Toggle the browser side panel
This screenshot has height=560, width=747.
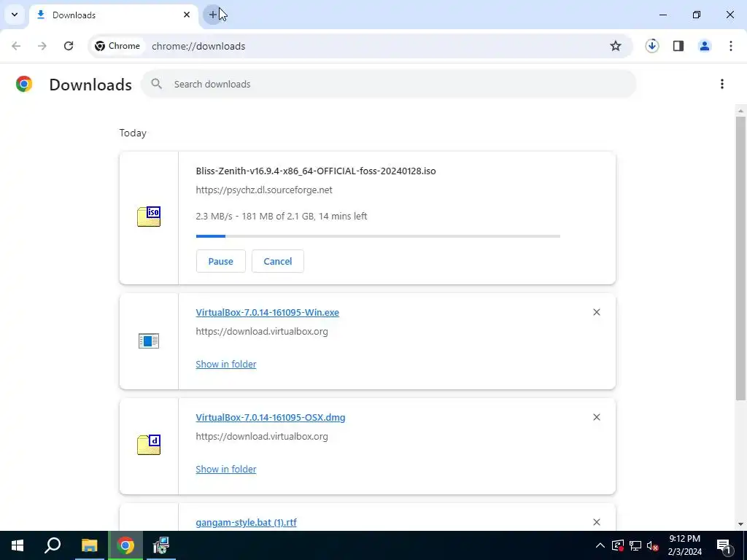(678, 46)
